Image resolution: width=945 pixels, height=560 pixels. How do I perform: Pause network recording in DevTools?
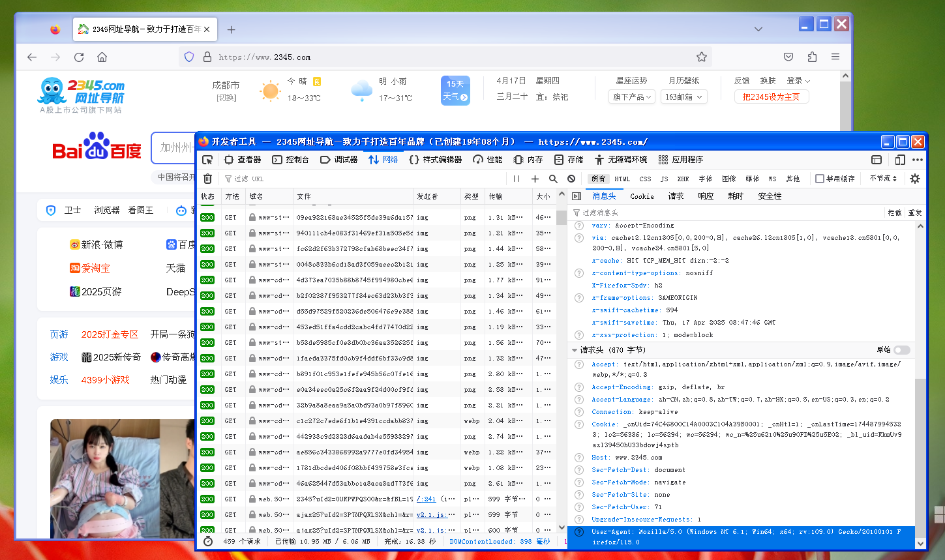point(517,179)
